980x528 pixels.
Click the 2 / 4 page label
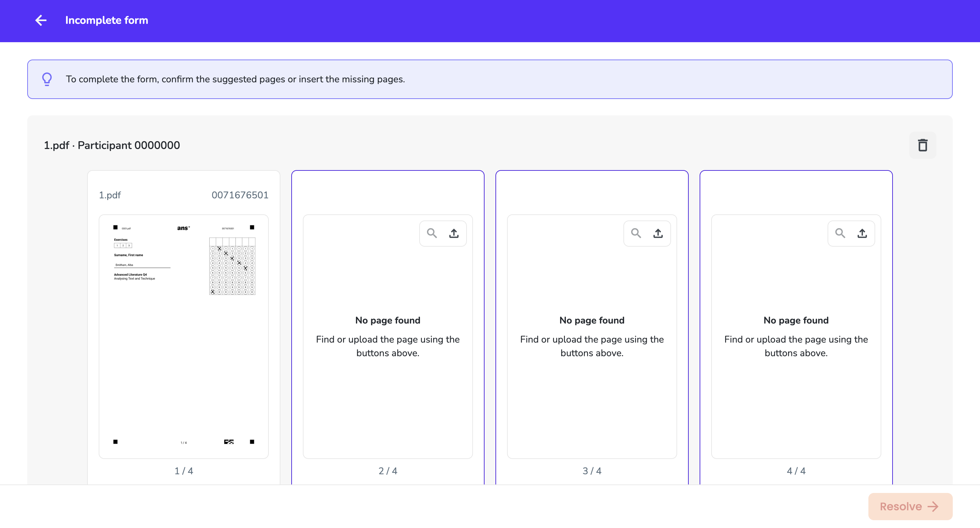coord(388,471)
